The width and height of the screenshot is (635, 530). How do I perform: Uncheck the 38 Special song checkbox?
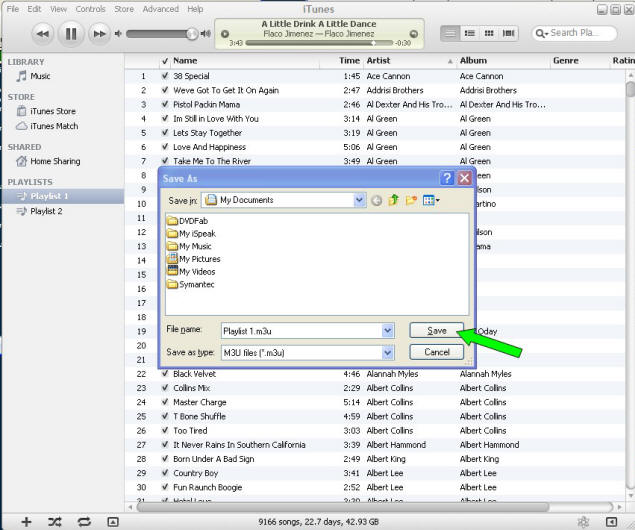(x=165, y=76)
